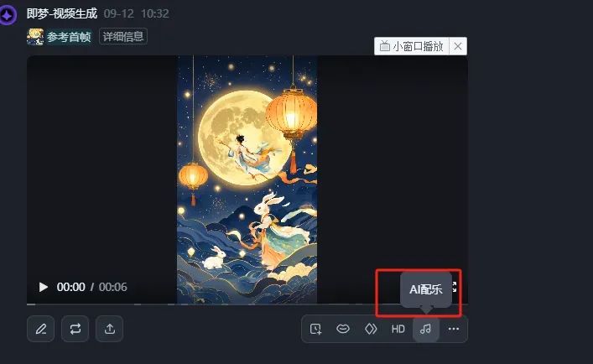Click the AI配乐 music note icon
Viewport: 593px width, 364px height.
click(426, 330)
